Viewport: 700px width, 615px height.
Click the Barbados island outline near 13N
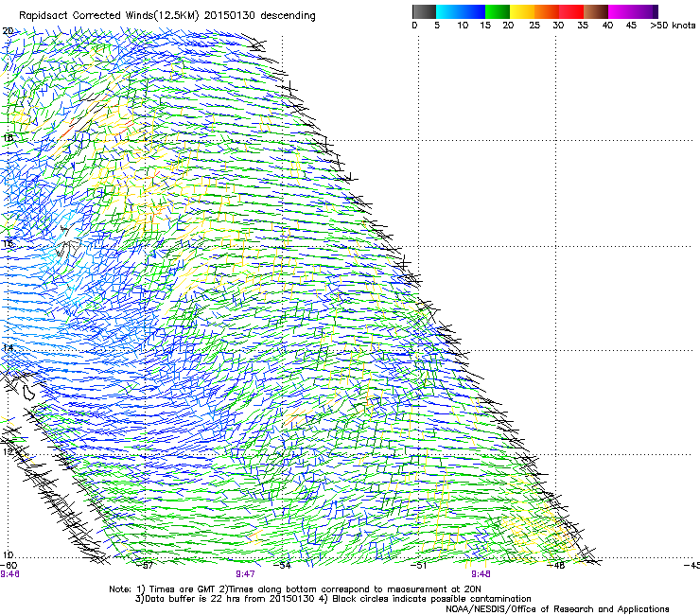[29, 392]
